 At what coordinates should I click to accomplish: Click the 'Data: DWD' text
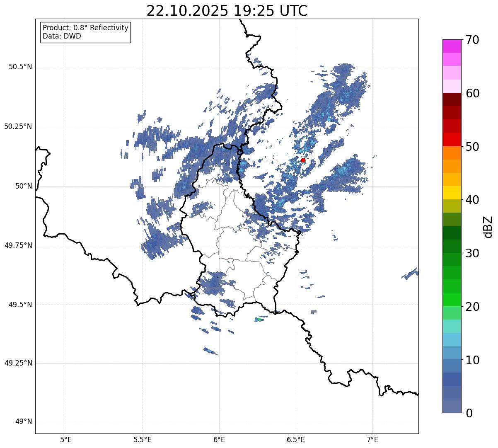coord(62,36)
